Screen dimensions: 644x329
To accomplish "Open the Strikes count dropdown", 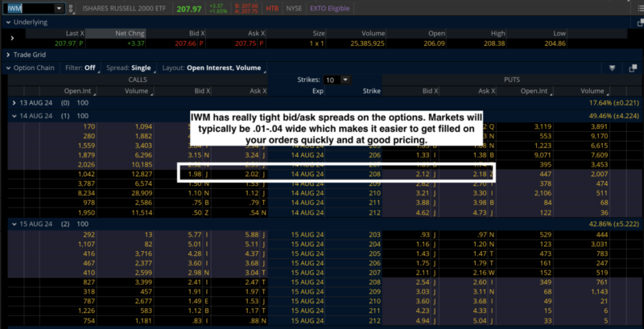I will [x=336, y=80].
